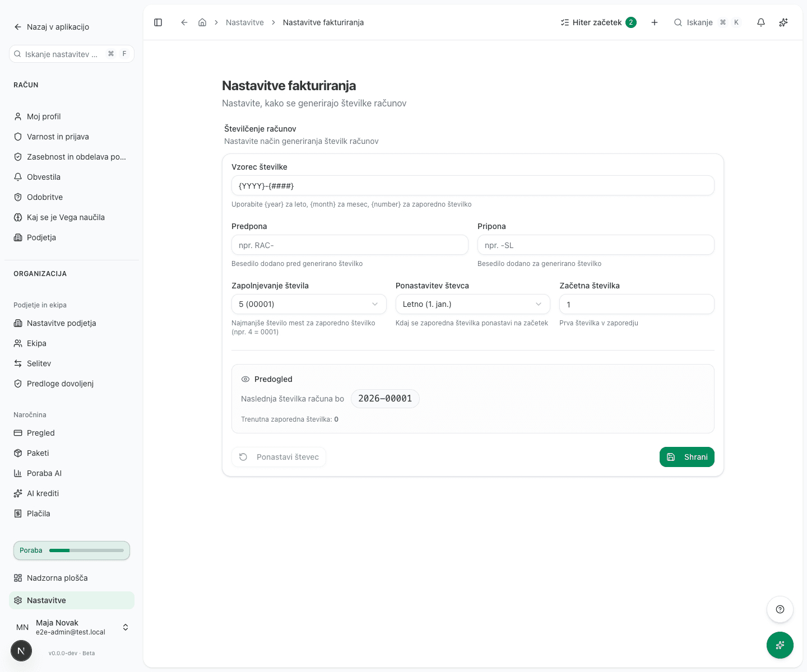The image size is (807, 672).
Task: Open Plačila page
Action: click(72, 514)
